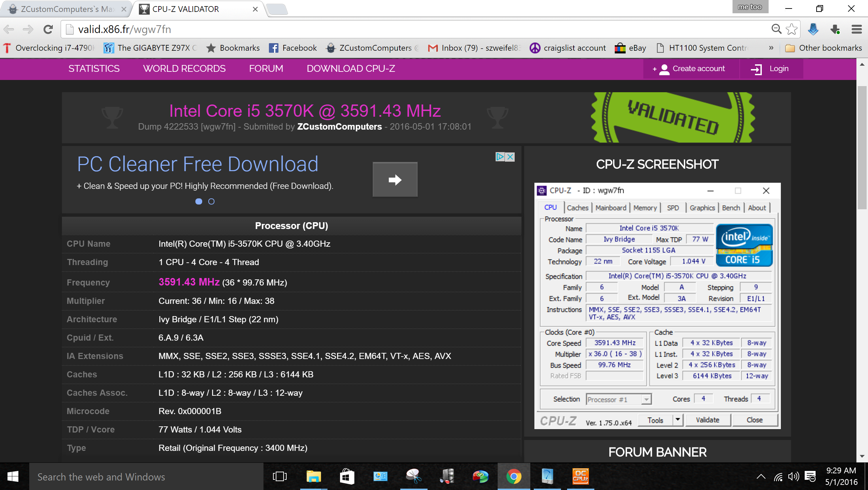Screen dimensions: 868x490
Task: Open the computer tower taskbar icon
Action: click(x=447, y=476)
